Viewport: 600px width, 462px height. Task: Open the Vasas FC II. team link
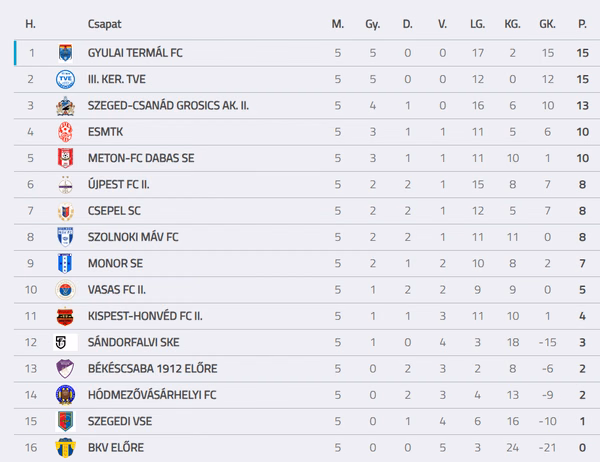117,290
